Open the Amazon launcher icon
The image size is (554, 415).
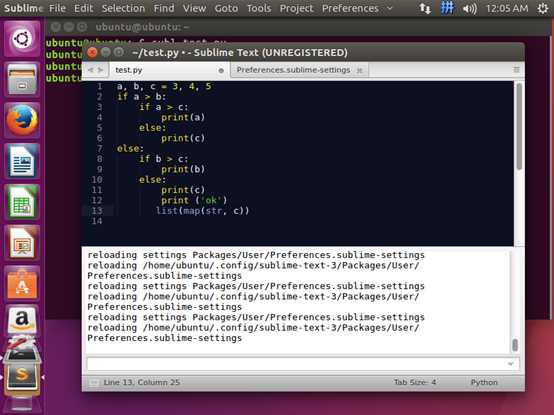click(22, 320)
